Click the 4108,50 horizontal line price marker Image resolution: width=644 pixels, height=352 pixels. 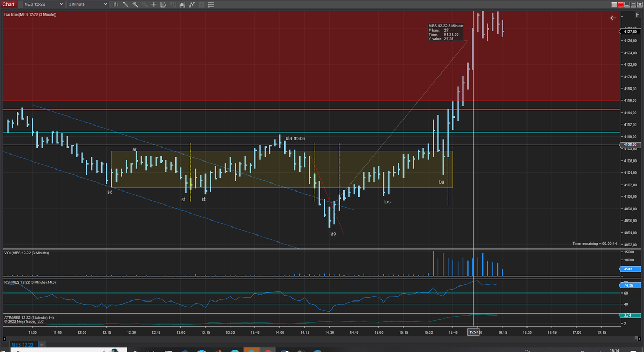pyautogui.click(x=630, y=145)
